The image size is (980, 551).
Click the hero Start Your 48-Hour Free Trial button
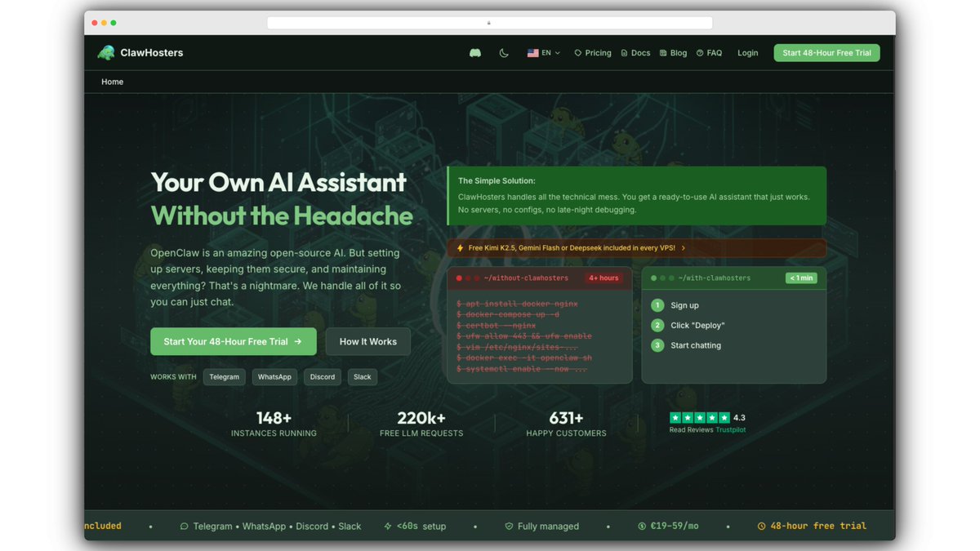pos(233,341)
